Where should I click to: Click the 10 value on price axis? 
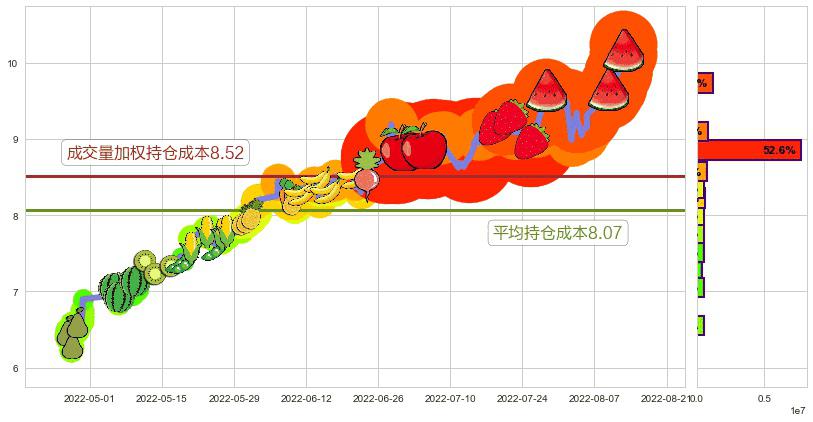point(13,64)
